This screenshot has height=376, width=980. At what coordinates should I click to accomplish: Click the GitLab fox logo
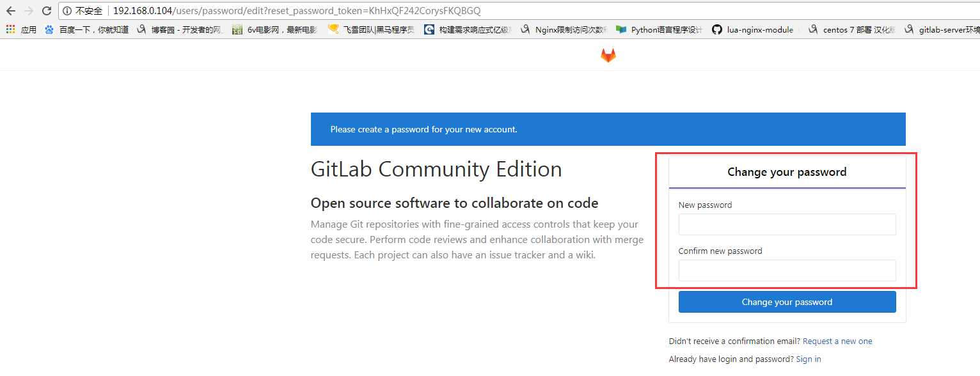tap(608, 56)
